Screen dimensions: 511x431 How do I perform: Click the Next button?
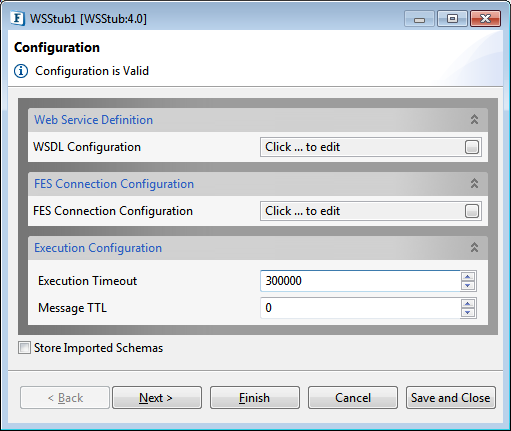click(x=157, y=398)
